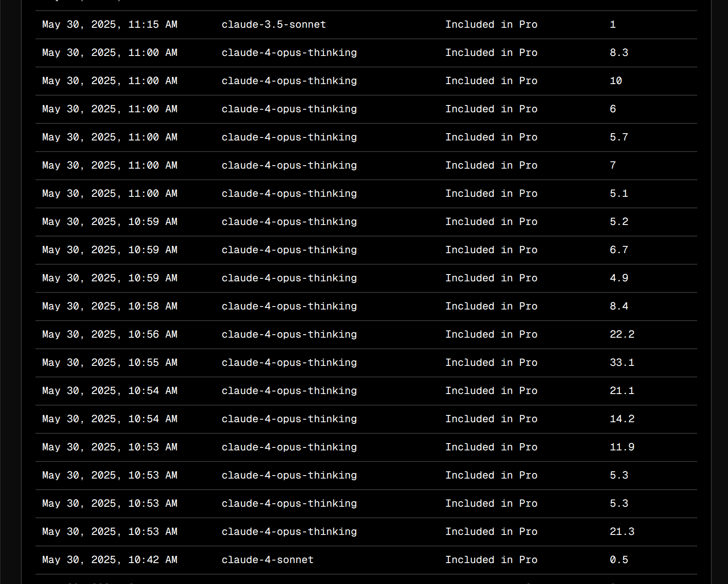
Task: Click Included in Pro in the 14.2 row
Action: 491,419
